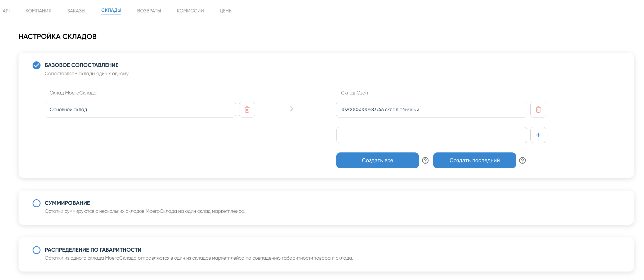Image resolution: width=644 pixels, height=280 pixels.
Task: Click the arrow between warehouse columns
Action: coord(291,109)
